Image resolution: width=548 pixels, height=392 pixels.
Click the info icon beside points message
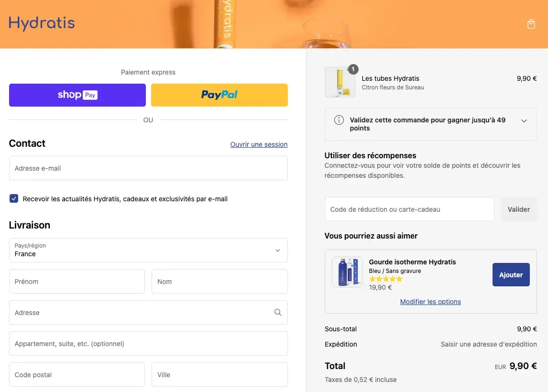point(339,120)
